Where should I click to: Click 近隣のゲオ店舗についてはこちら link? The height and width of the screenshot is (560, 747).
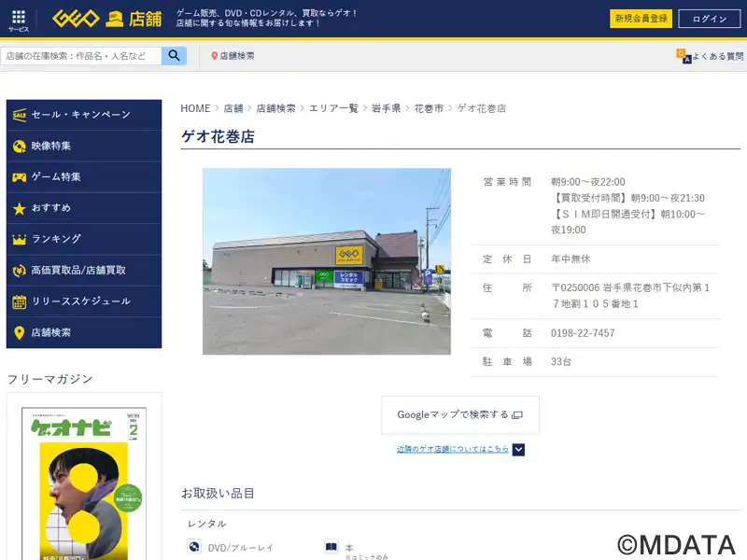[453, 449]
